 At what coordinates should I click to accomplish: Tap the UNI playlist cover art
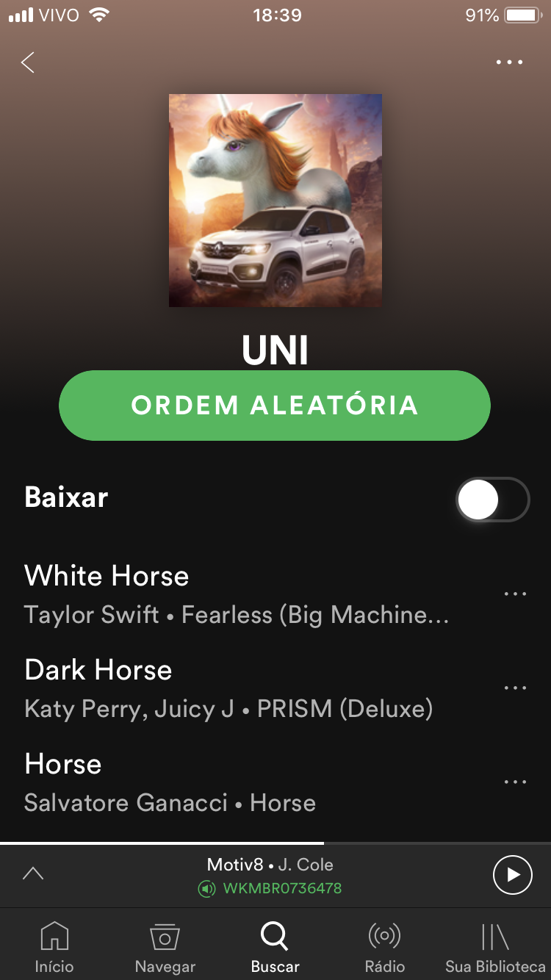(275, 201)
